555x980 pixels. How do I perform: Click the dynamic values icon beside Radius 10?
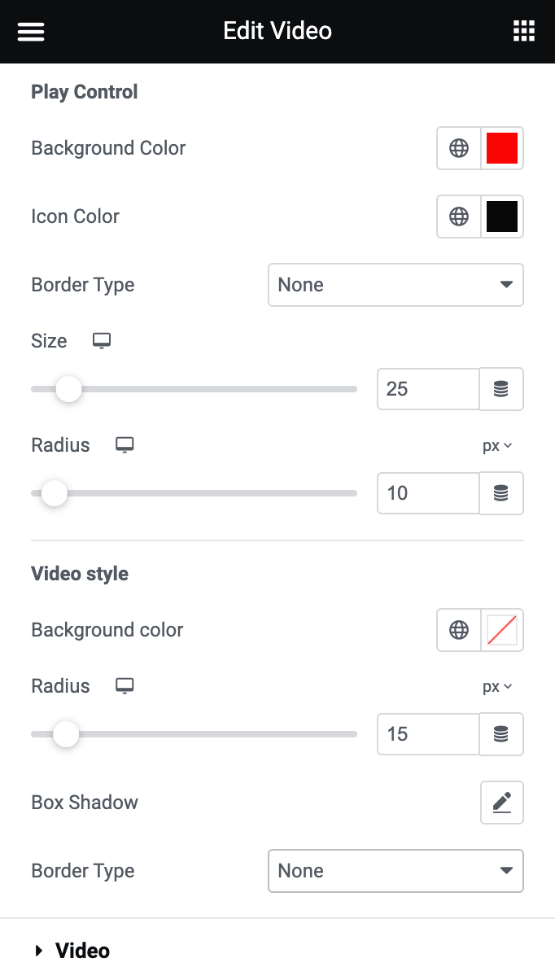click(x=501, y=493)
